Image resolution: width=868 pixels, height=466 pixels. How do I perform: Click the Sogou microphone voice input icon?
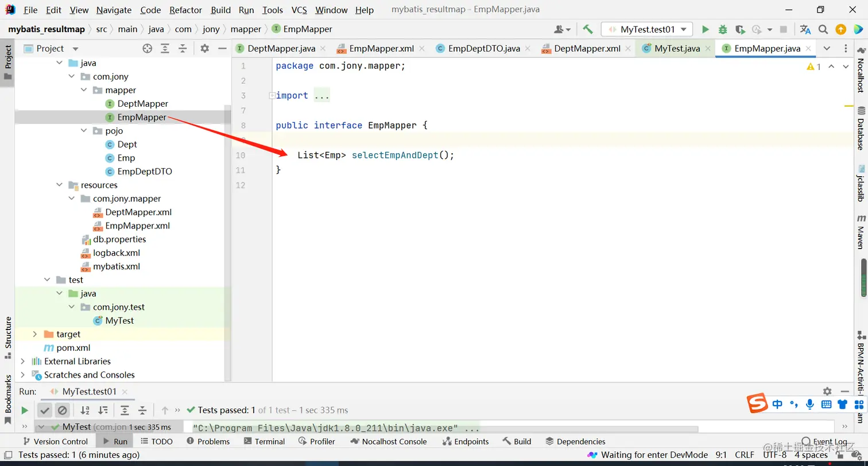(810, 404)
